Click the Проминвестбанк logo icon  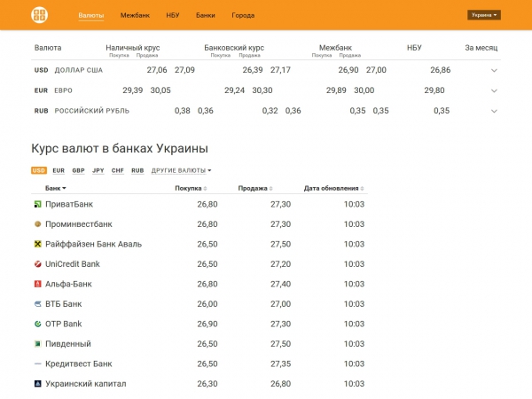pos(37,224)
